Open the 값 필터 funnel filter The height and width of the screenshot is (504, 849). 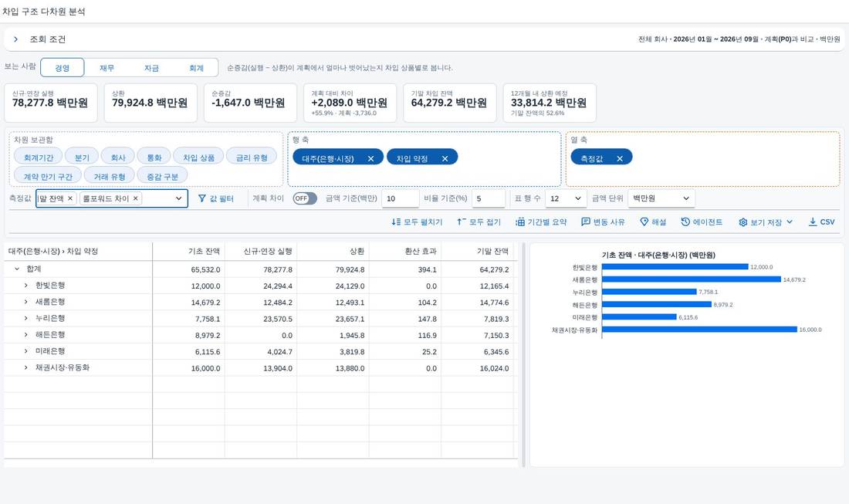point(216,198)
